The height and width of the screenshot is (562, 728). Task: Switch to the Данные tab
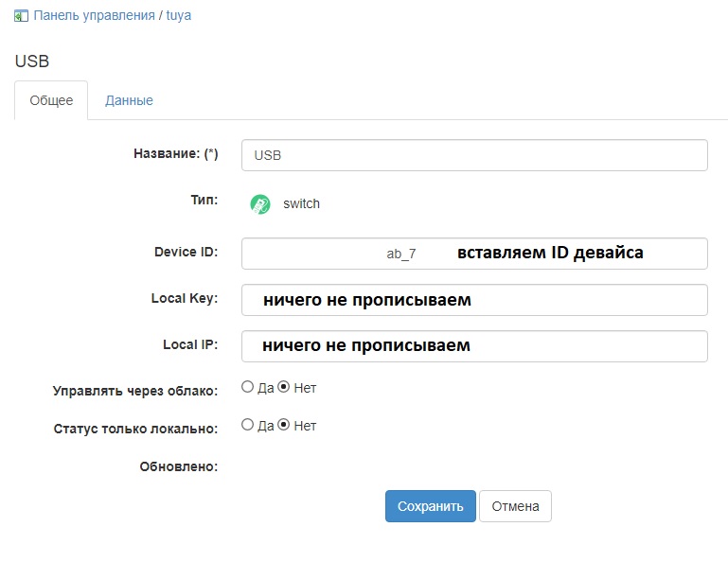coord(129,100)
